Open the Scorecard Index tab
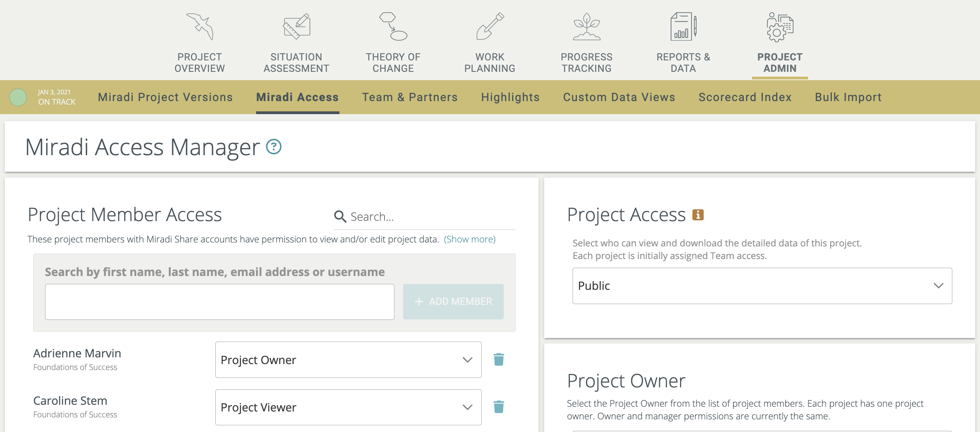The image size is (980, 432). [745, 97]
